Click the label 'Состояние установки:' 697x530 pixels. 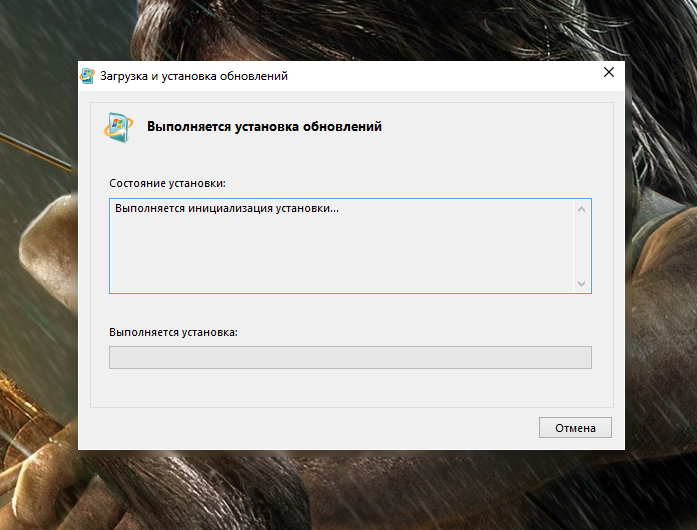click(168, 183)
